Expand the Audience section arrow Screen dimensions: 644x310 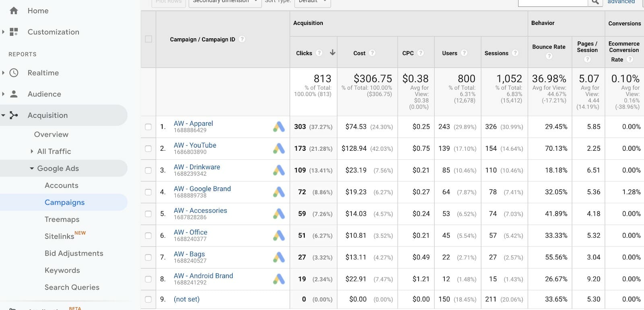(x=3, y=94)
